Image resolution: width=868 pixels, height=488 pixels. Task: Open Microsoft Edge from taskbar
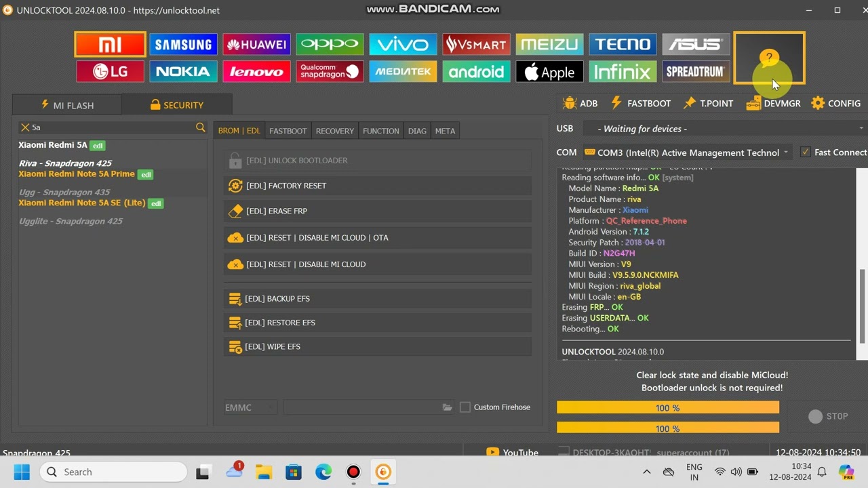(323, 472)
